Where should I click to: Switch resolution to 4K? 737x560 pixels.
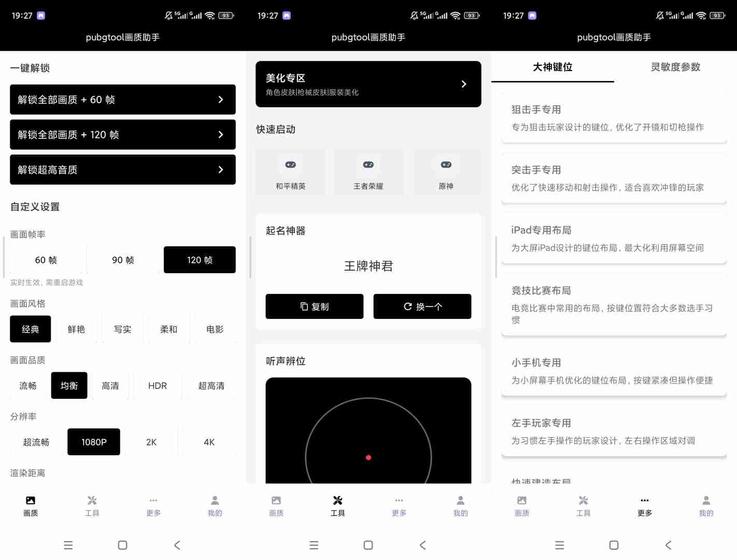tap(209, 442)
